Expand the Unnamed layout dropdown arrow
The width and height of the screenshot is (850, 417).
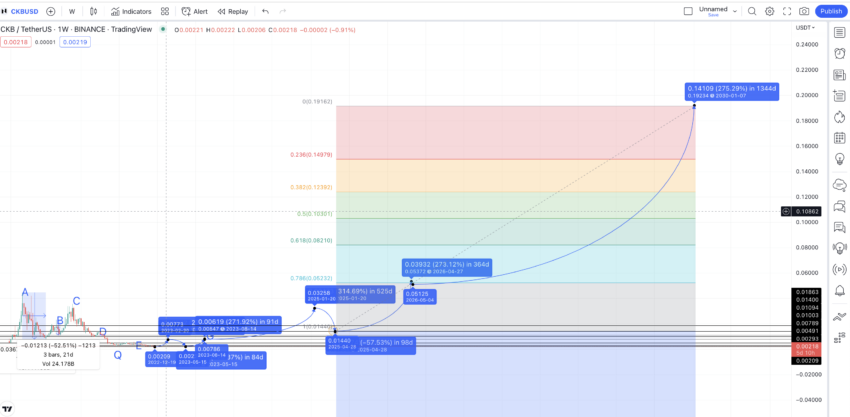click(x=735, y=11)
